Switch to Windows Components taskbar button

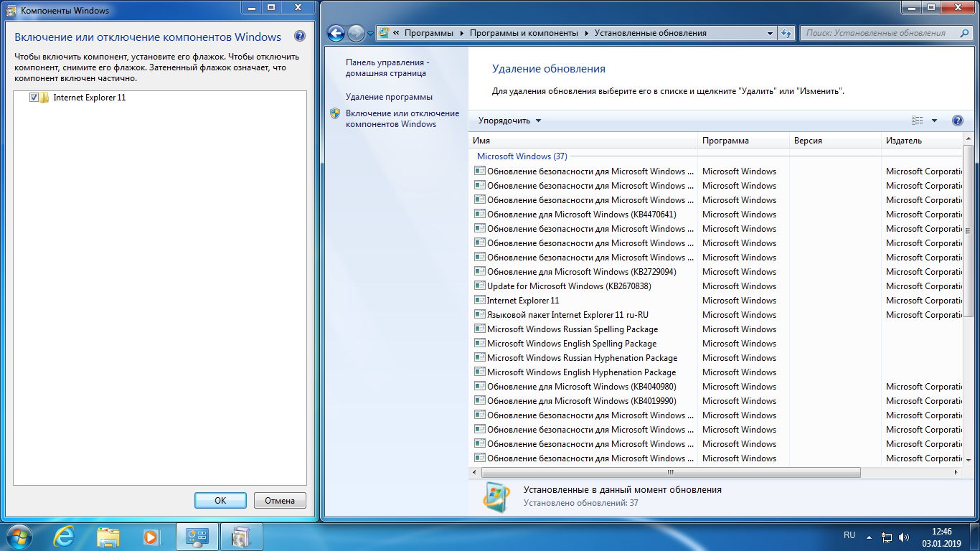click(x=242, y=536)
